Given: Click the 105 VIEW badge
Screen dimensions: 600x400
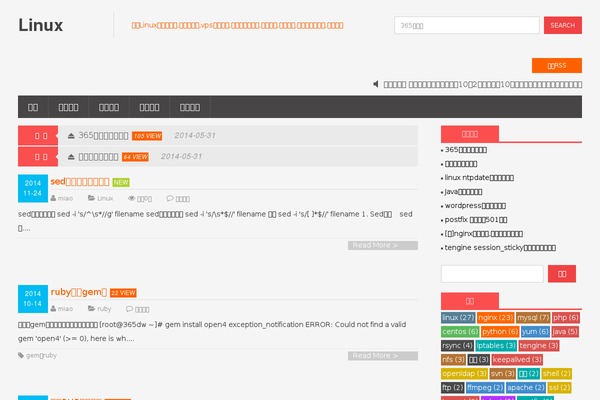Looking at the screenshot, I should click(x=147, y=136).
